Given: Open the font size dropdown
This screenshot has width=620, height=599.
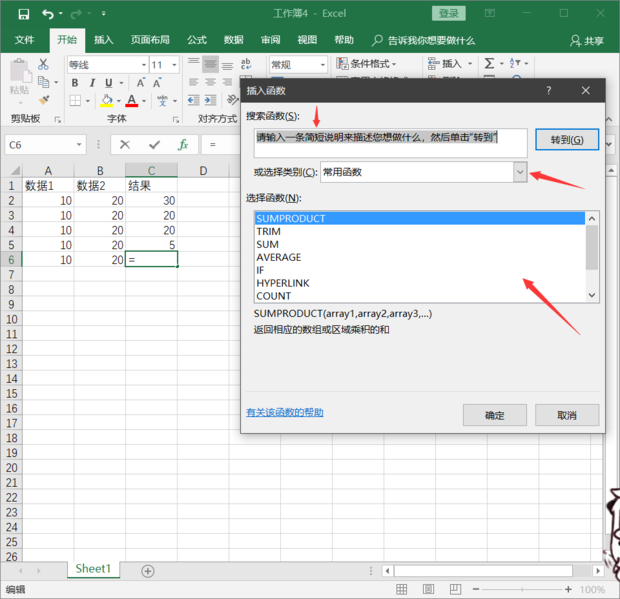Looking at the screenshot, I should [172, 65].
